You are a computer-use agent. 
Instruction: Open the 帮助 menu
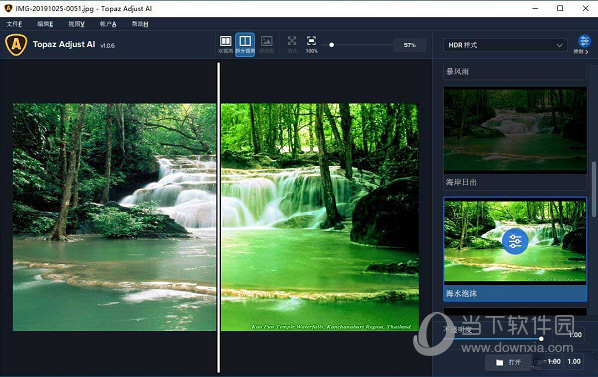tap(140, 24)
